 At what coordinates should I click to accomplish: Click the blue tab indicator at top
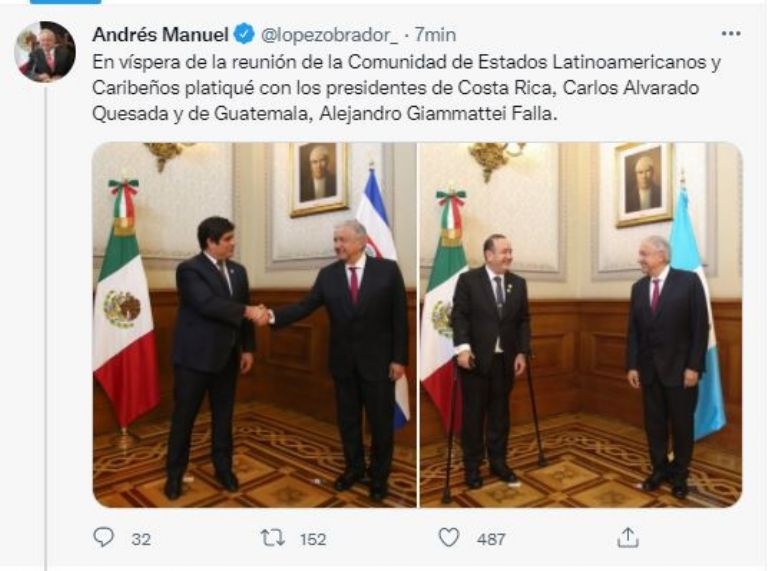pyautogui.click(x=66, y=2)
